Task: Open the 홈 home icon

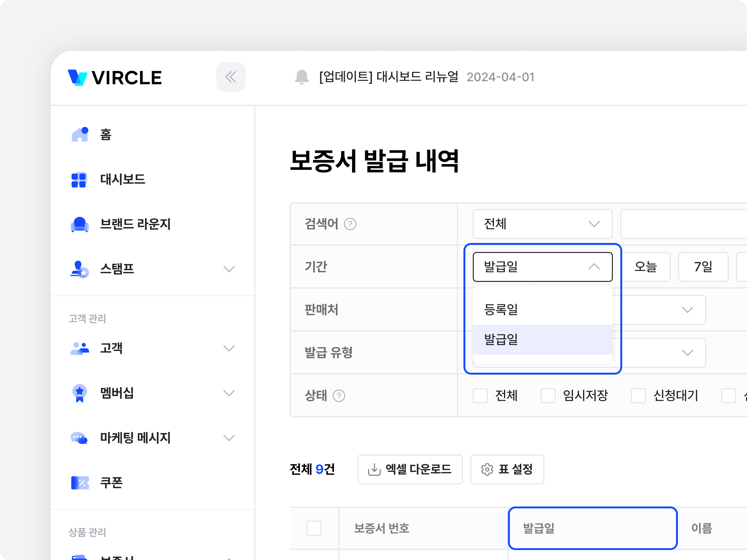Action: (80, 134)
